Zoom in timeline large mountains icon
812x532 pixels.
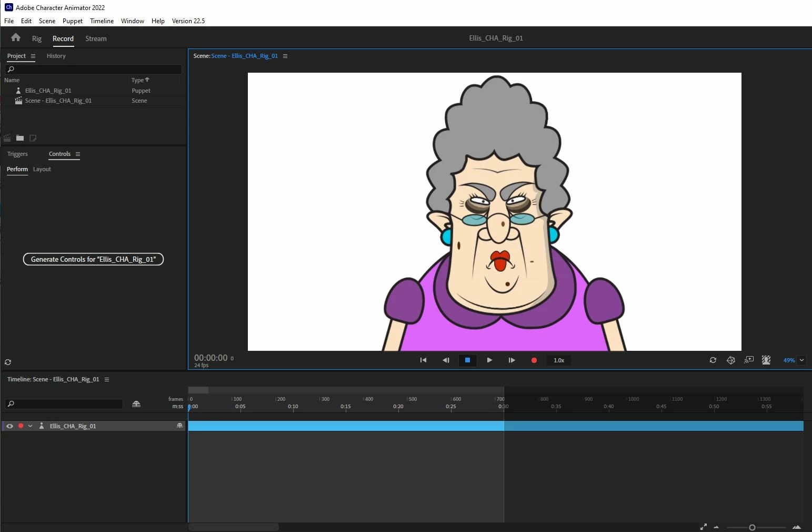click(797, 527)
